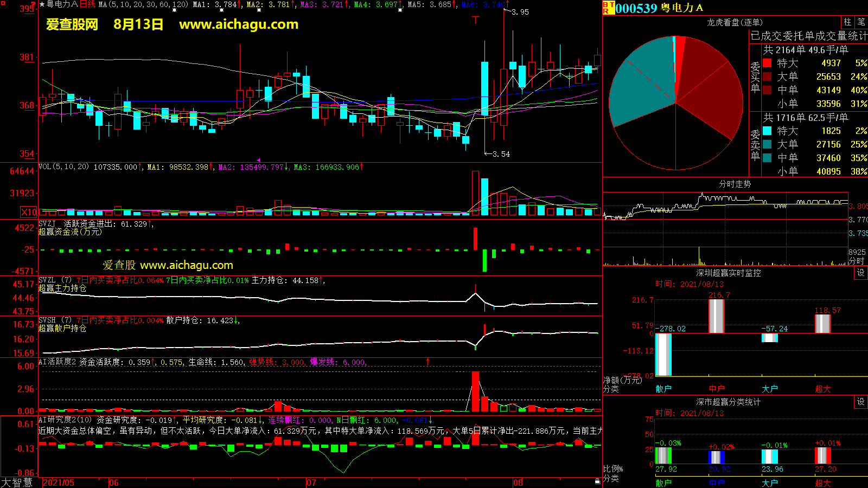Click the 大智慧 label at bottom left
The width and height of the screenshot is (868, 488).
click(17, 483)
